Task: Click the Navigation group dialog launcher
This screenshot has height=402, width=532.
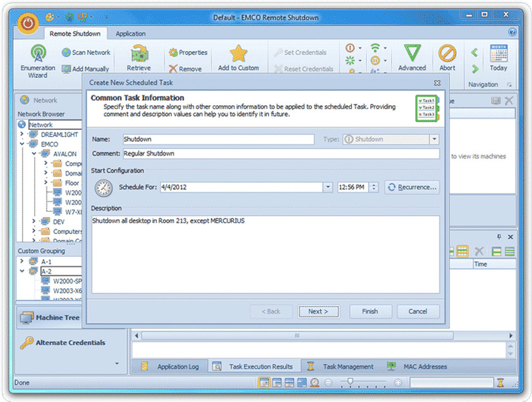Action: click(x=509, y=85)
